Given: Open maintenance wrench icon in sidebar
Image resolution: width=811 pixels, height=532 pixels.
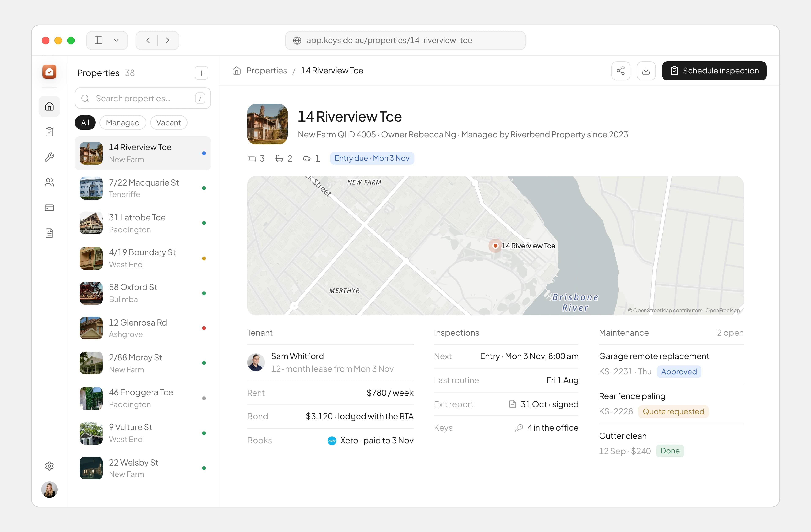Looking at the screenshot, I should 49,157.
